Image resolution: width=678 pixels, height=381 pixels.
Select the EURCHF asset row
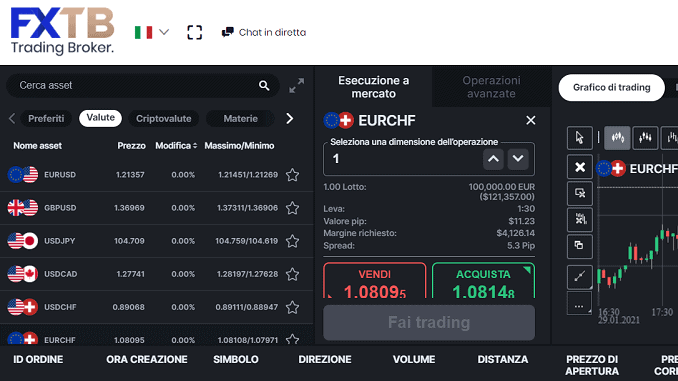(x=157, y=335)
